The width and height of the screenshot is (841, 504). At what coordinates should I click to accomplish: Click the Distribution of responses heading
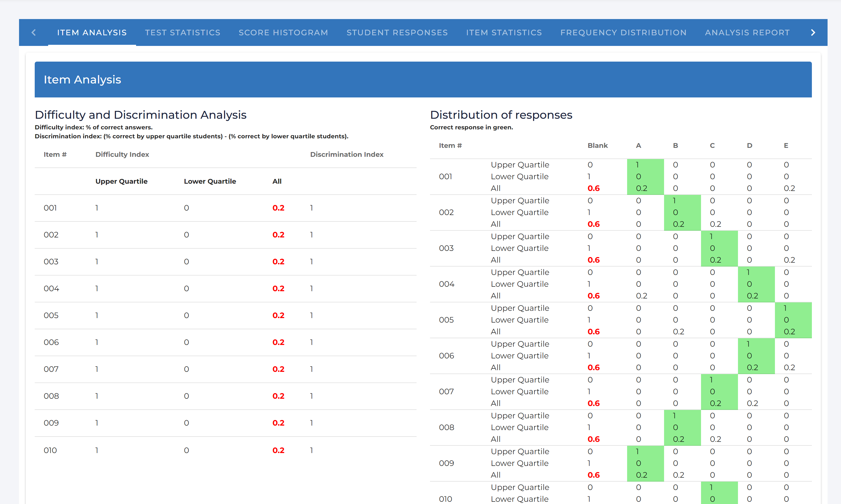point(501,115)
